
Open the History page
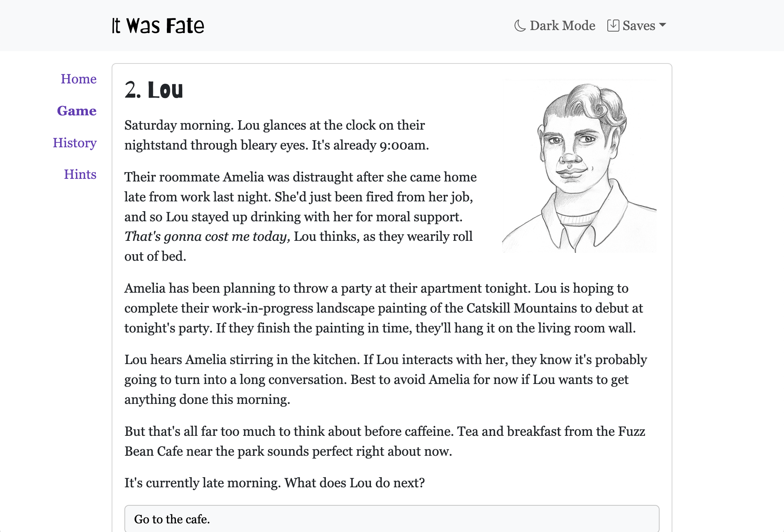[75, 143]
